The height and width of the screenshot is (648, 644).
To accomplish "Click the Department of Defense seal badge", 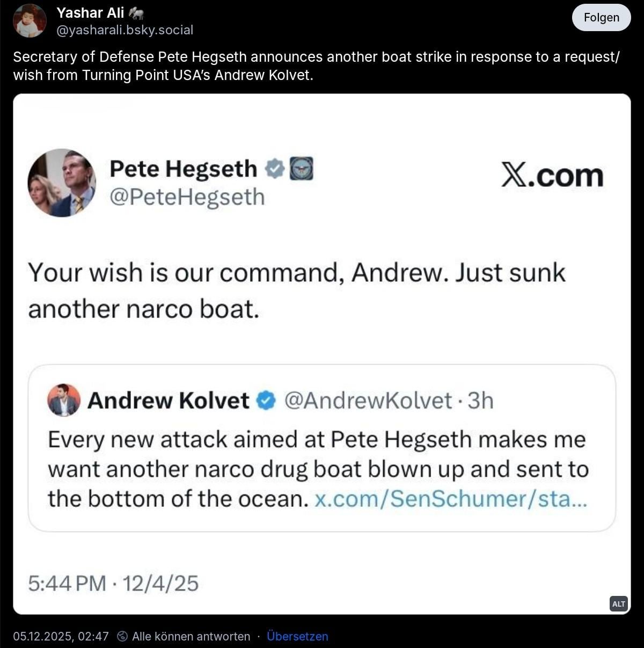I will 301,169.
